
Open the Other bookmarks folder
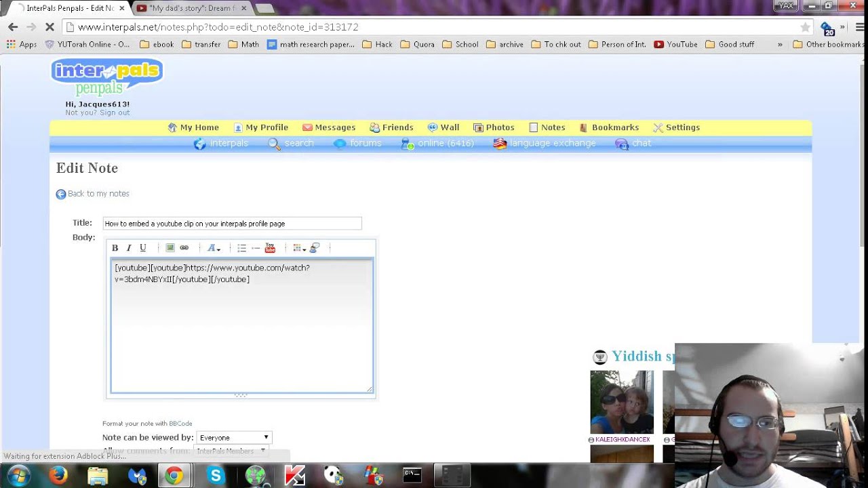pos(828,45)
